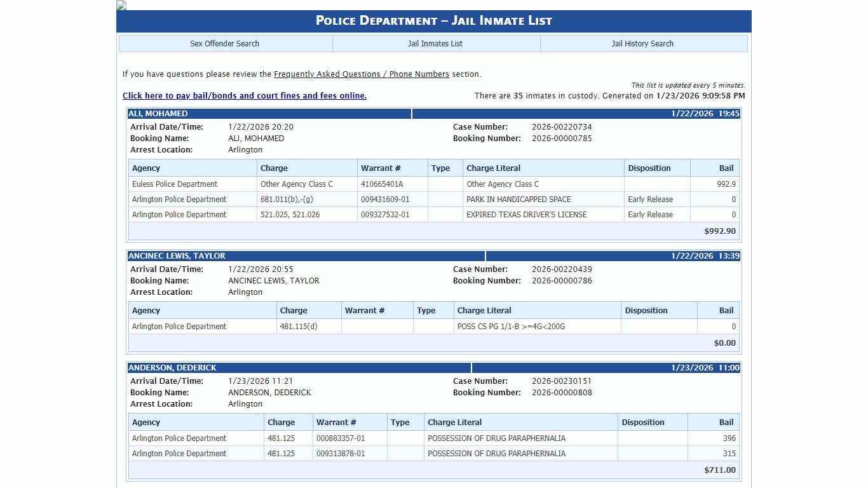Image resolution: width=868 pixels, height=488 pixels.
Task: Open the Jail History Search tab
Action: pos(642,44)
